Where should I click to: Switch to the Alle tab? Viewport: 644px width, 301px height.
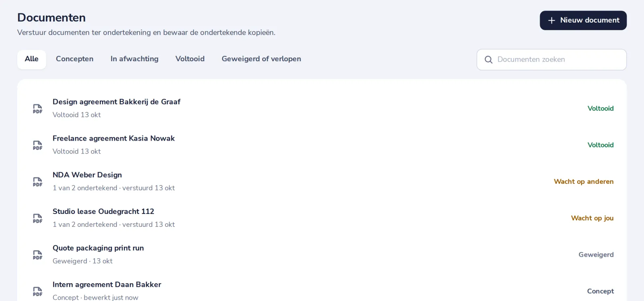tap(31, 59)
